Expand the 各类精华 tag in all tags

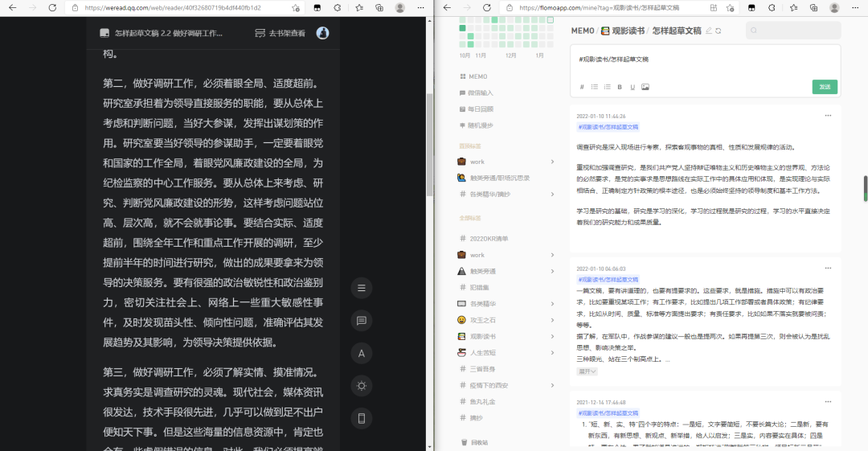click(x=552, y=304)
